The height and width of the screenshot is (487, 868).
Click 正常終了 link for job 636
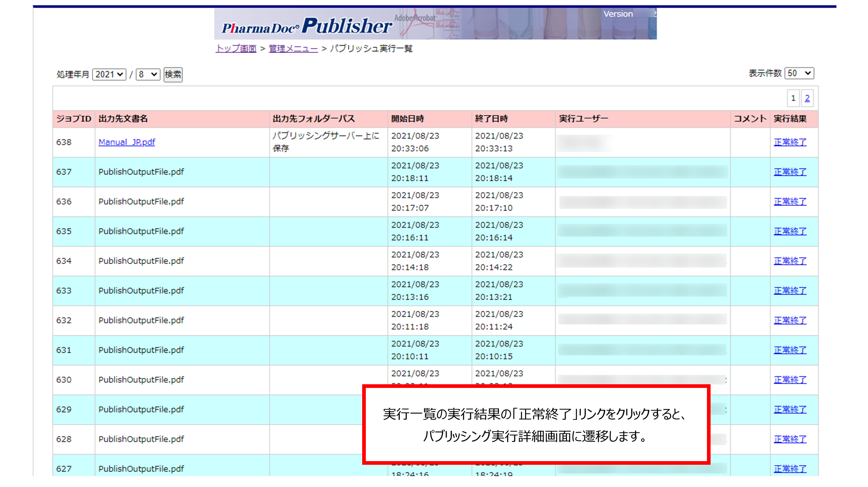tap(790, 201)
